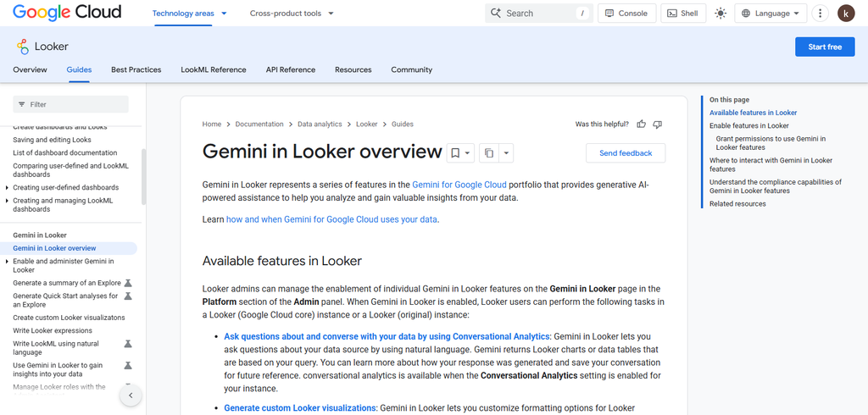
Task: Jump to Grant permissions to use Gemini section
Action: 771,143
